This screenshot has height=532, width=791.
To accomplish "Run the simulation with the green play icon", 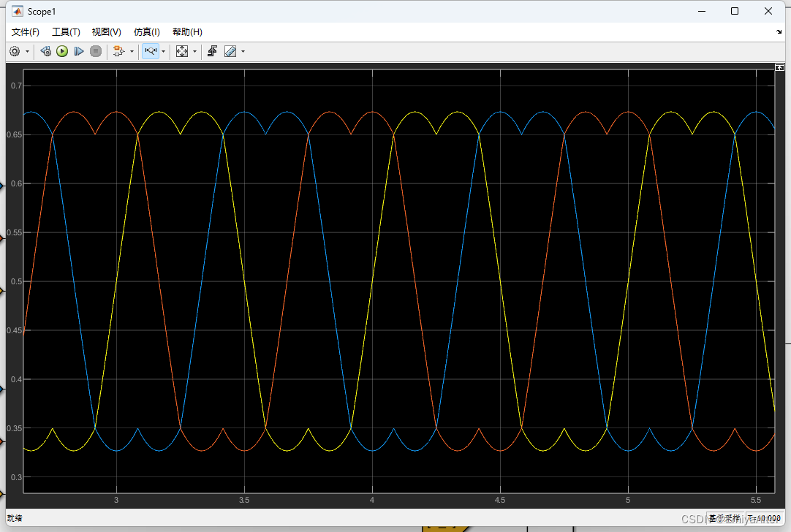I will coord(61,50).
